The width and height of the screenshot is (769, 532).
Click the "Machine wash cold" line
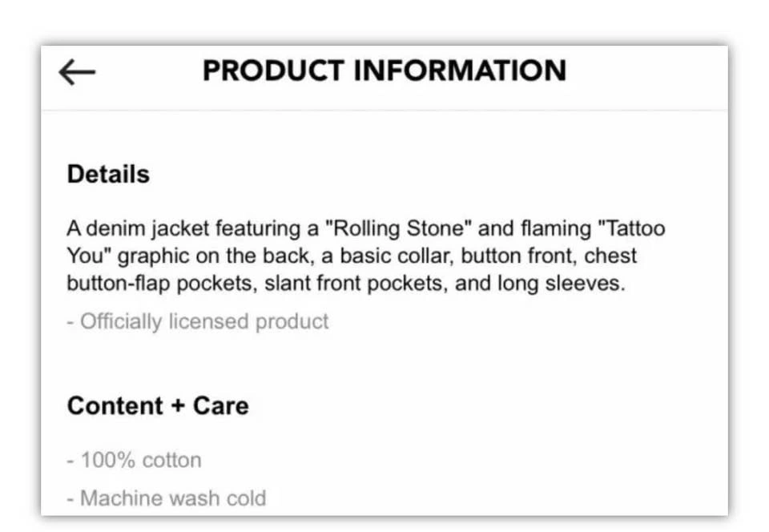tap(166, 498)
